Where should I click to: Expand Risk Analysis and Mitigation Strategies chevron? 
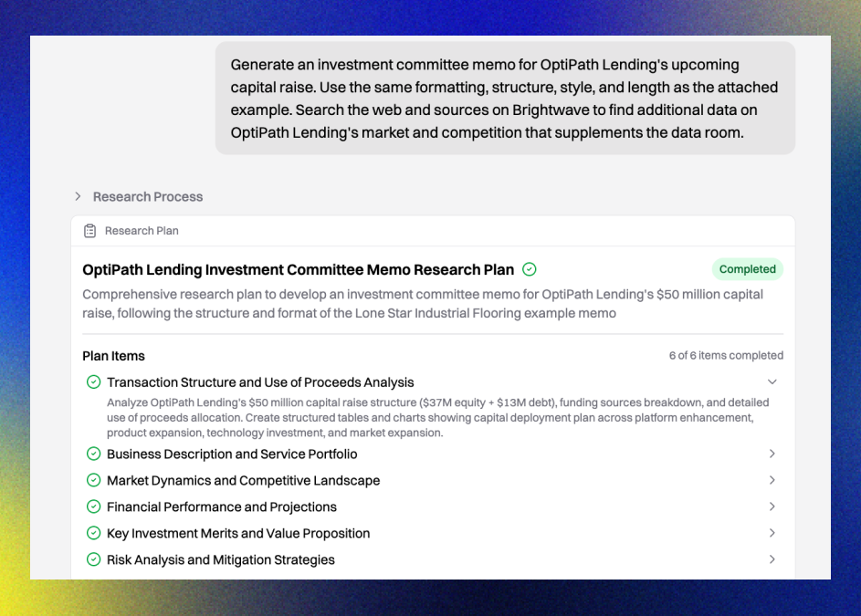point(772,559)
